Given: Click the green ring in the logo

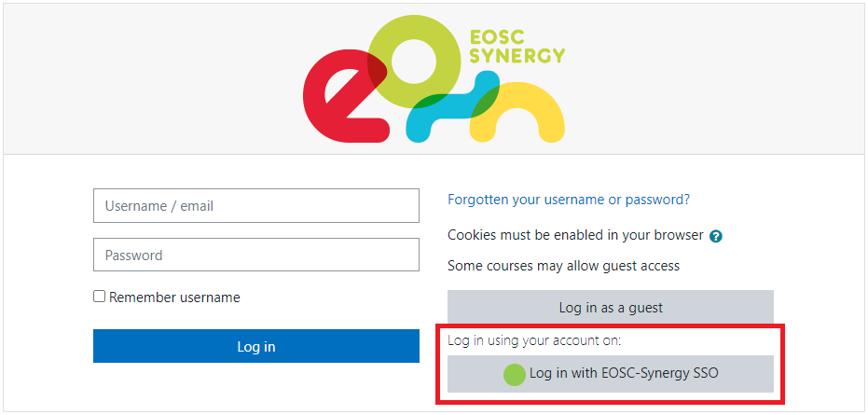Looking at the screenshot, I should (x=414, y=62).
